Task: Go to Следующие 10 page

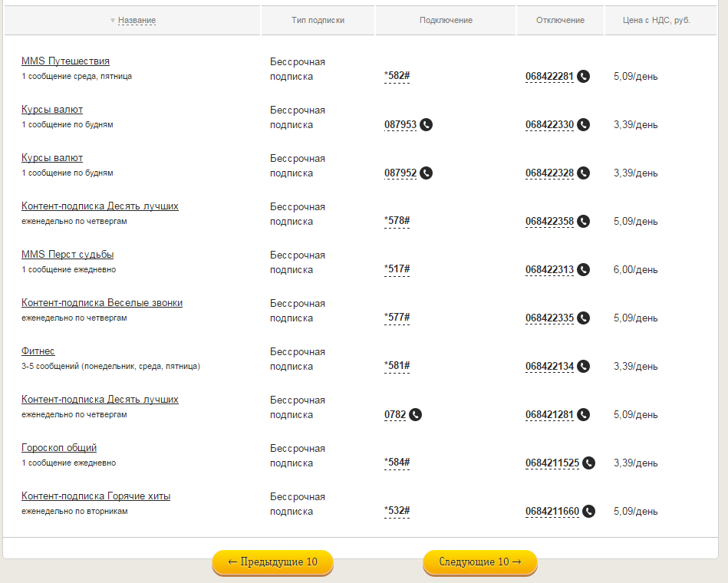Action: 479,562
